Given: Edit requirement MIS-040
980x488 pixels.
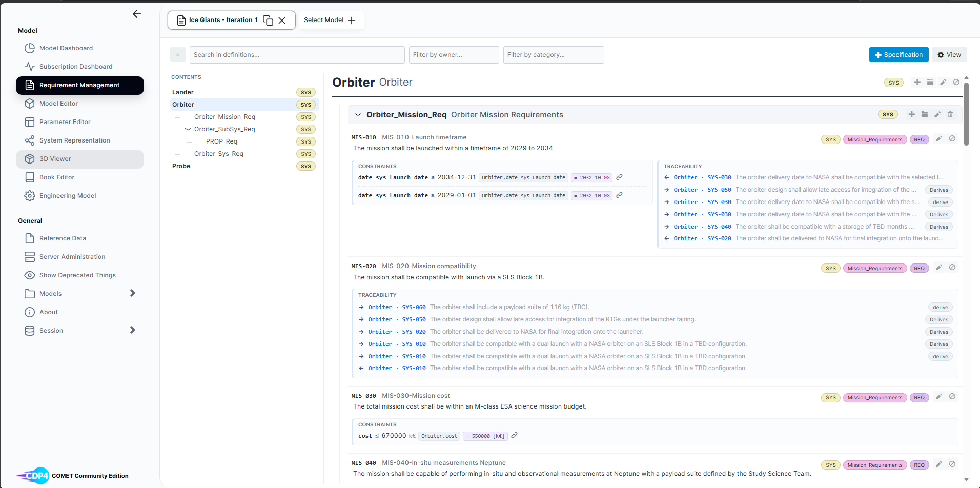Looking at the screenshot, I should tap(939, 464).
